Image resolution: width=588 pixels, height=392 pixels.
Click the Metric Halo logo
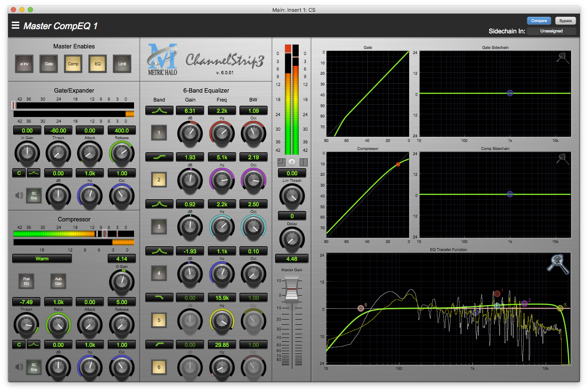point(162,59)
